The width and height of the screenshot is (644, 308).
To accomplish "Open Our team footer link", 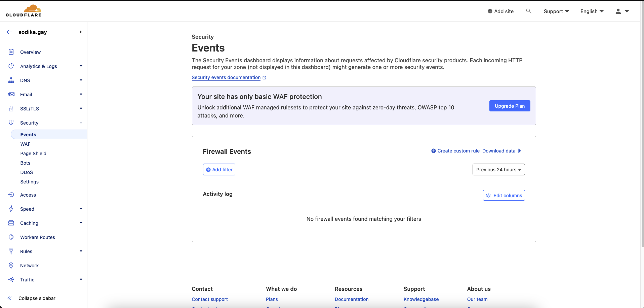I will tap(477, 299).
